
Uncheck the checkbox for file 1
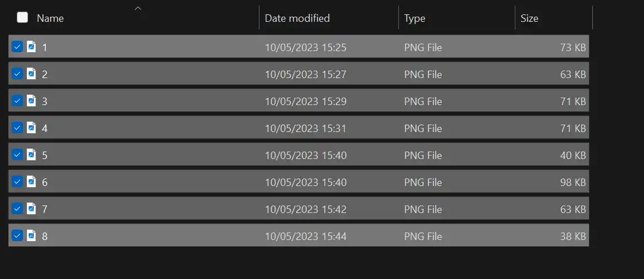pos(17,47)
